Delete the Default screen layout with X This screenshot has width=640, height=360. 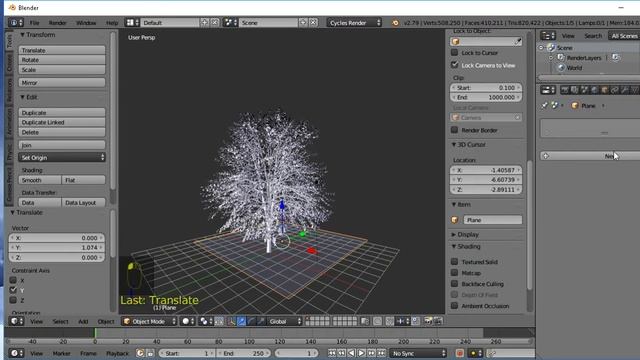tap(215, 22)
